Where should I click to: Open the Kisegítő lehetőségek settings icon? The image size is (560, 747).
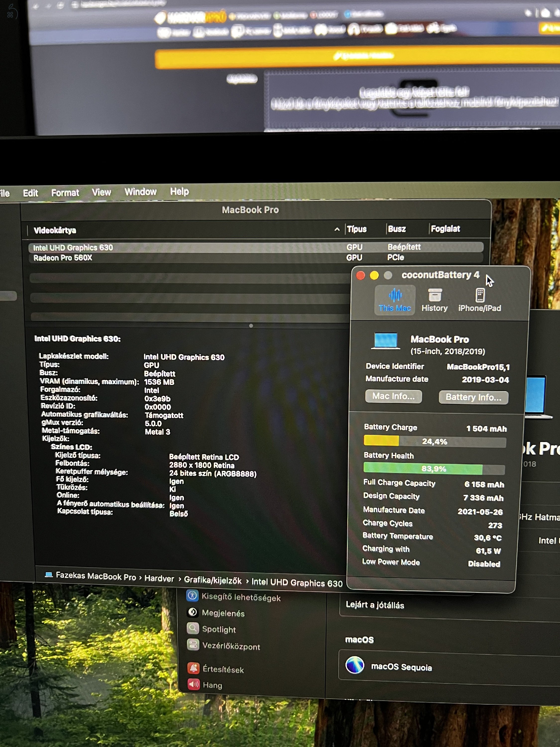pyautogui.click(x=192, y=596)
